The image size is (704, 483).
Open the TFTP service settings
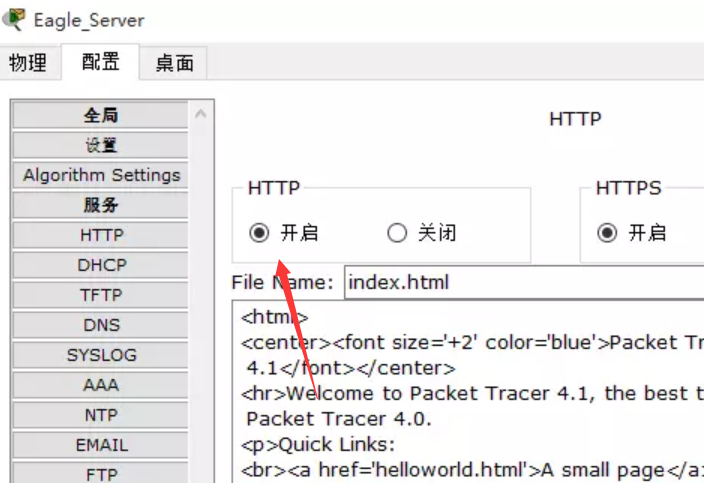(101, 295)
